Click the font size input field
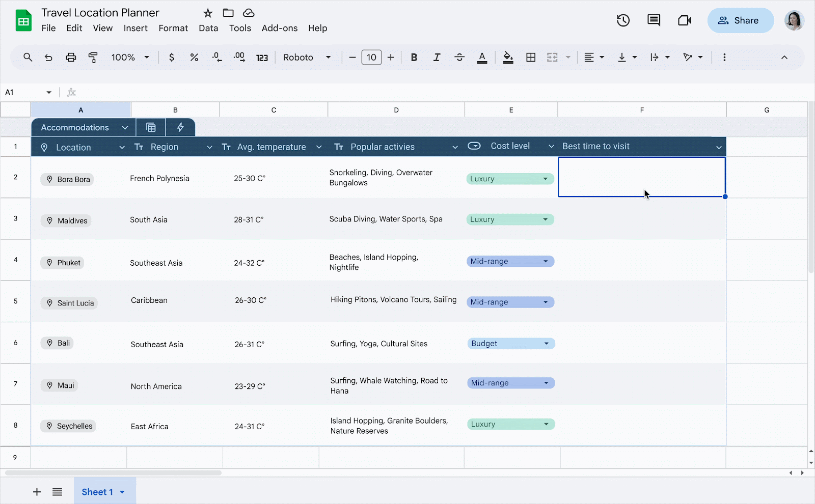The image size is (815, 504). point(371,58)
